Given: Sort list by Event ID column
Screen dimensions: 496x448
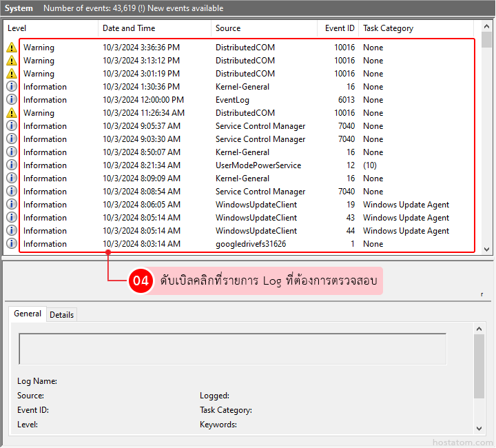Looking at the screenshot, I should click(x=339, y=28).
